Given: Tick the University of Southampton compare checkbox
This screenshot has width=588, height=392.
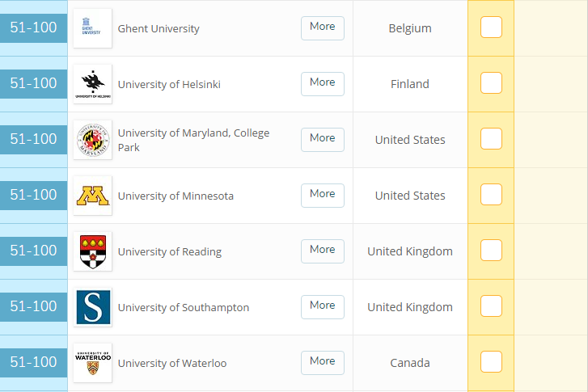Looking at the screenshot, I should click(491, 306).
